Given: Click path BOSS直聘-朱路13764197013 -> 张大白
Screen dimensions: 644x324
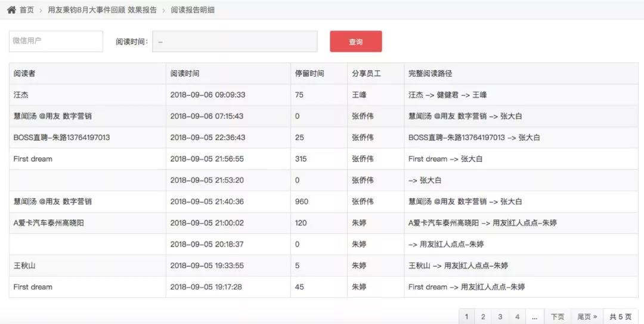Looking at the screenshot, I should [475, 138].
